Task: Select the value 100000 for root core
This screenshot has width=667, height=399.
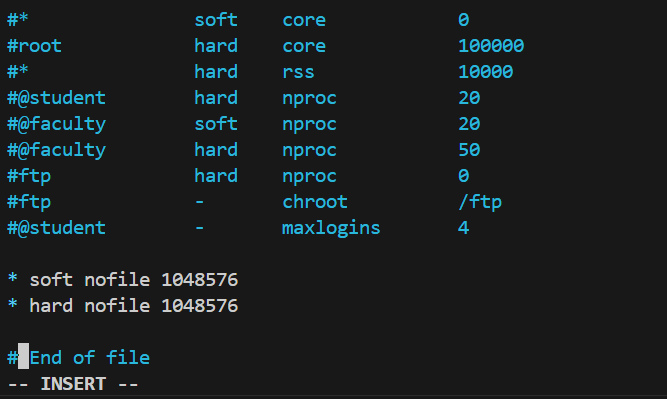Action: click(491, 46)
